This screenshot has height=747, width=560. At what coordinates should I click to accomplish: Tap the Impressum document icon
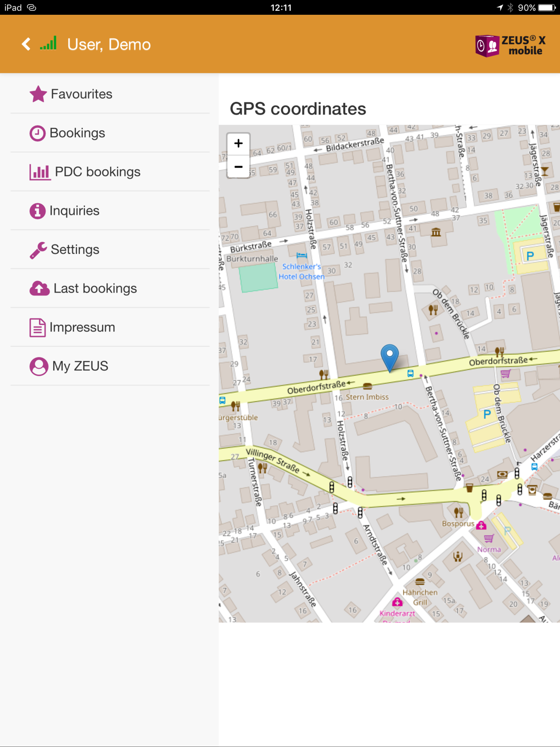37,328
